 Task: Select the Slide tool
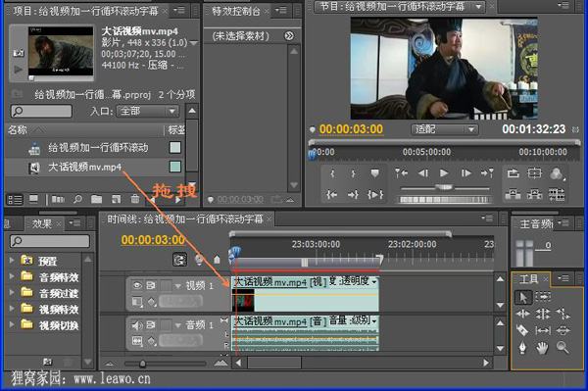(x=563, y=330)
